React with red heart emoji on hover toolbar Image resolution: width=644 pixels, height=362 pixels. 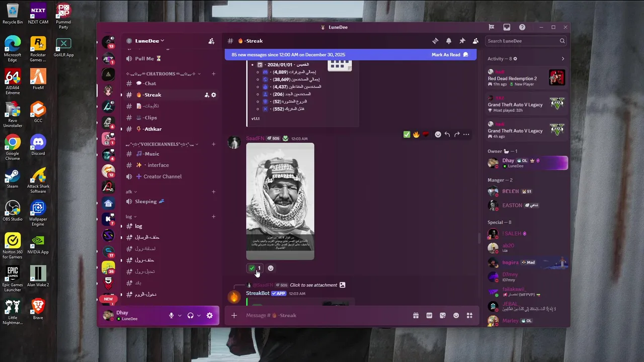426,134
